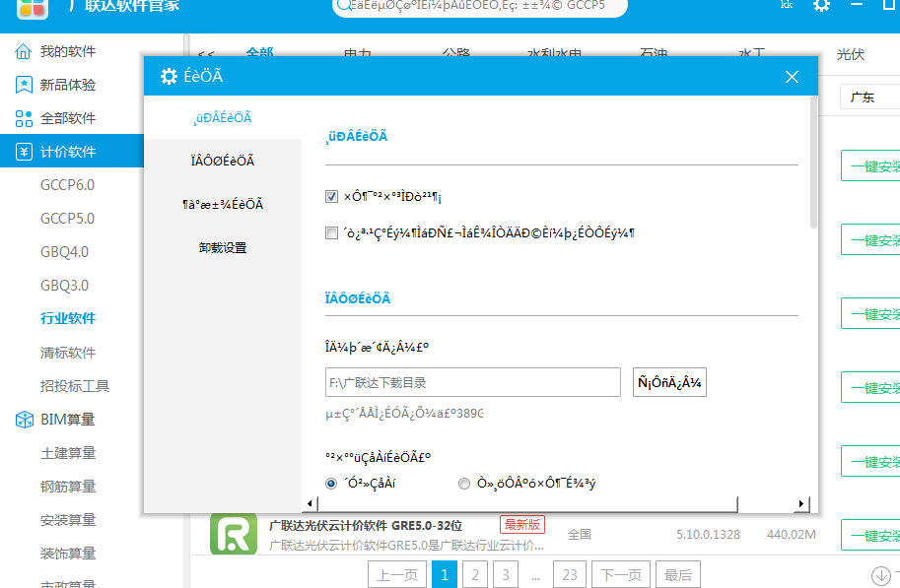Select 安装算量 in the sidebar
This screenshot has width=900, height=588.
(68, 520)
